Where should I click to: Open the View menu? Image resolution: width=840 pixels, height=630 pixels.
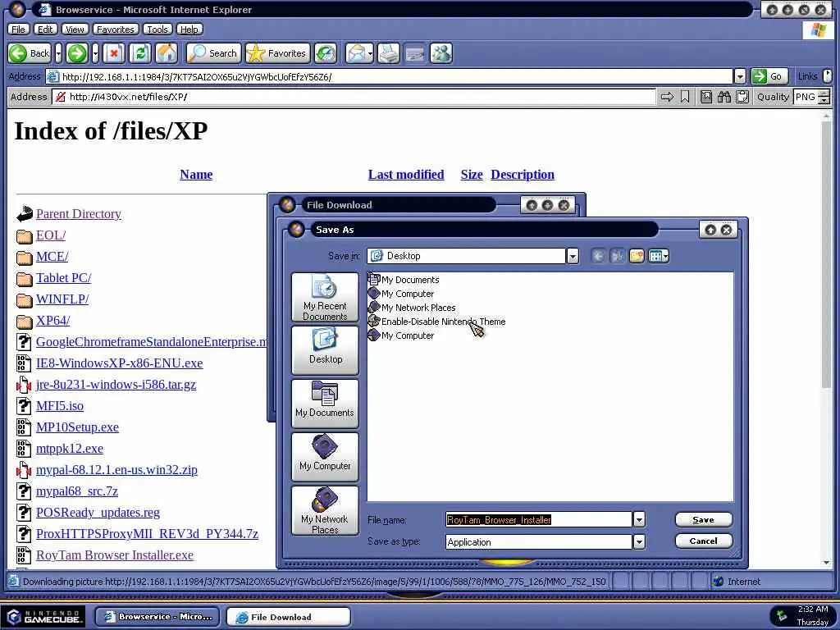pyautogui.click(x=75, y=30)
